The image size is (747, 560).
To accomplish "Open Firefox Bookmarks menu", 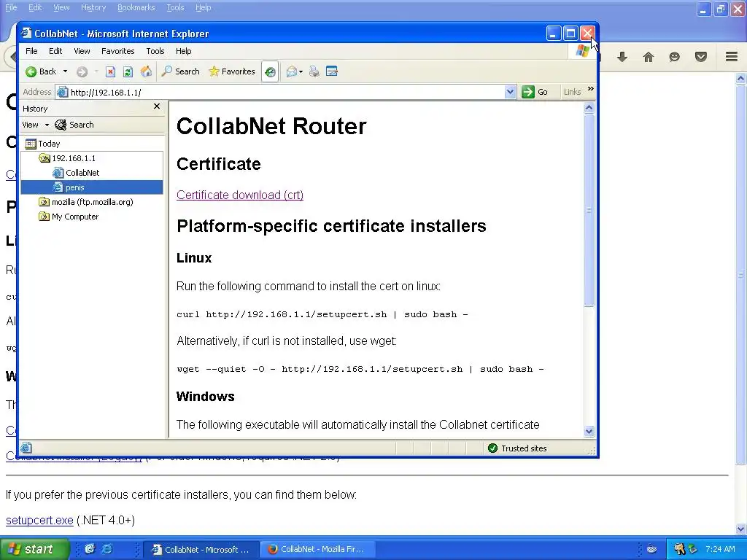I will 136,7.
